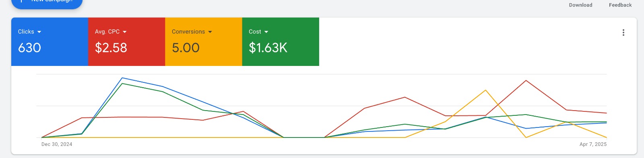Expand the Cost metric dropdown arrow
This screenshot has height=158, width=644.
(x=266, y=32)
